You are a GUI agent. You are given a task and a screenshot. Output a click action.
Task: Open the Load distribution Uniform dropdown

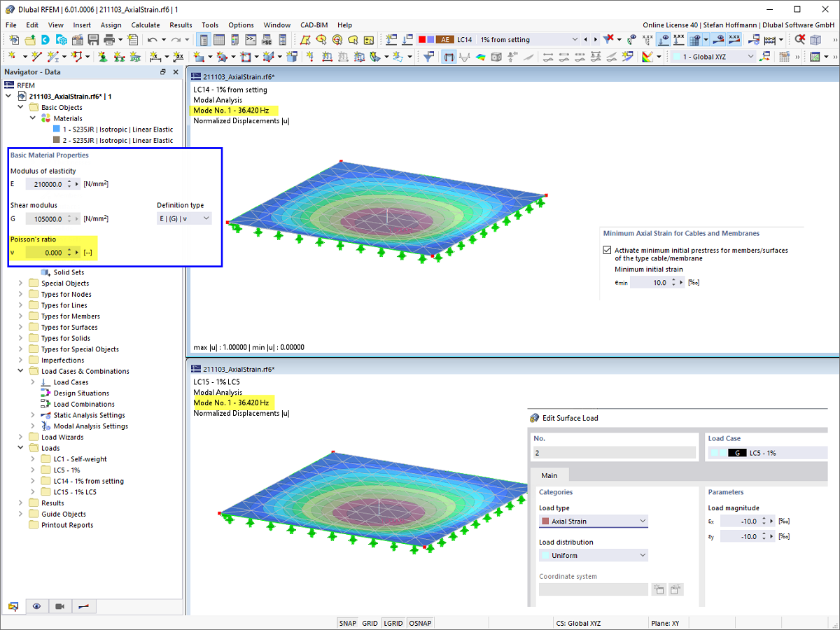click(x=594, y=555)
